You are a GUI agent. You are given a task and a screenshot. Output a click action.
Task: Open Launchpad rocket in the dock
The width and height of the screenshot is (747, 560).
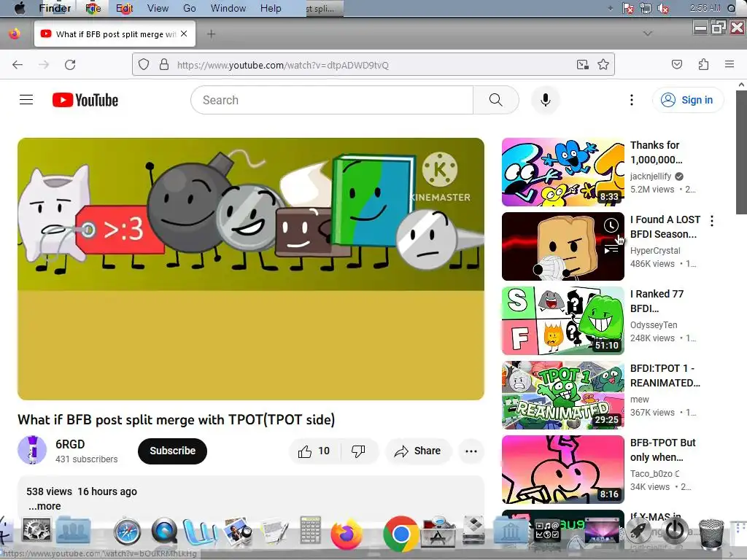pos(638,532)
